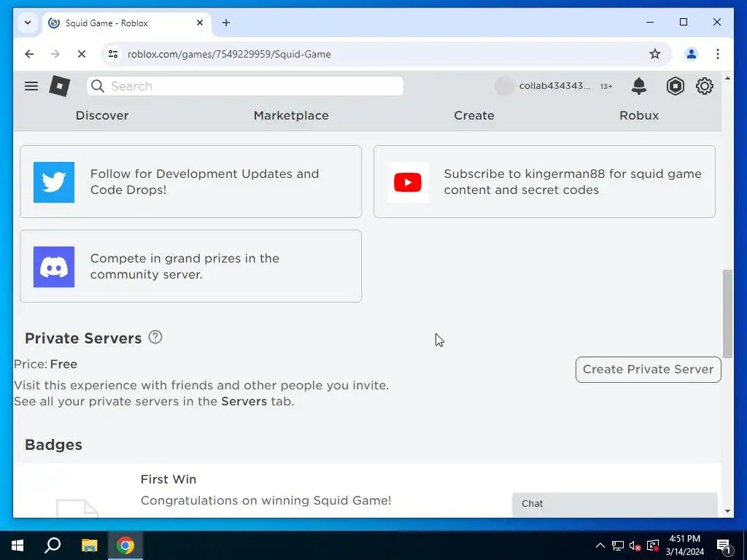
Task: Open the Compete in grand prizes card
Action: (x=190, y=266)
